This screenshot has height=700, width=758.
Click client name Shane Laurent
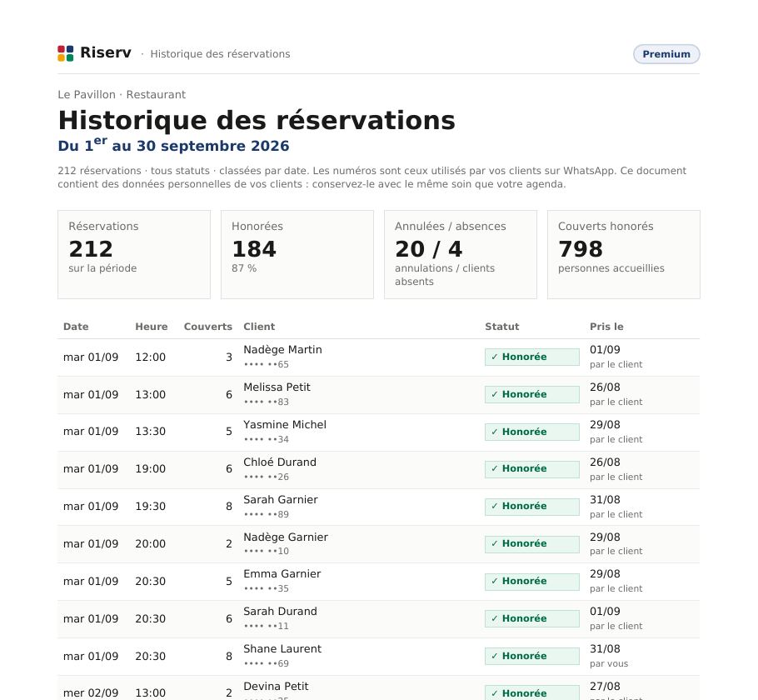point(282,648)
